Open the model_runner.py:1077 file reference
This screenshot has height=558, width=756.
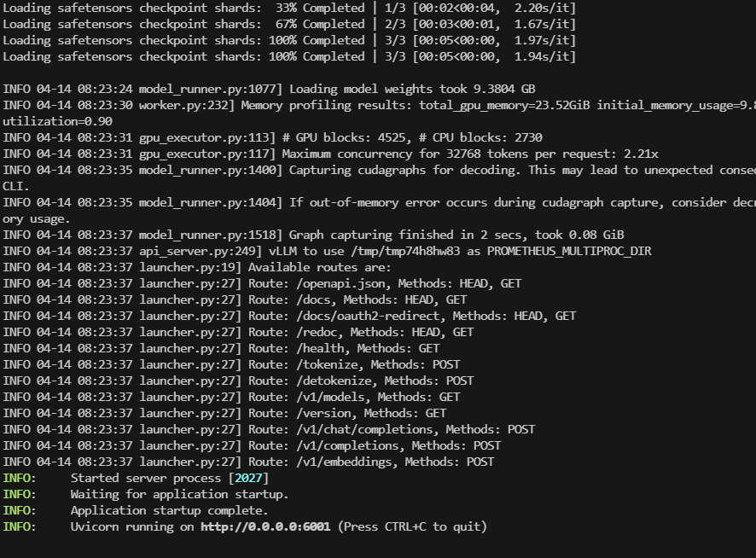pos(211,89)
